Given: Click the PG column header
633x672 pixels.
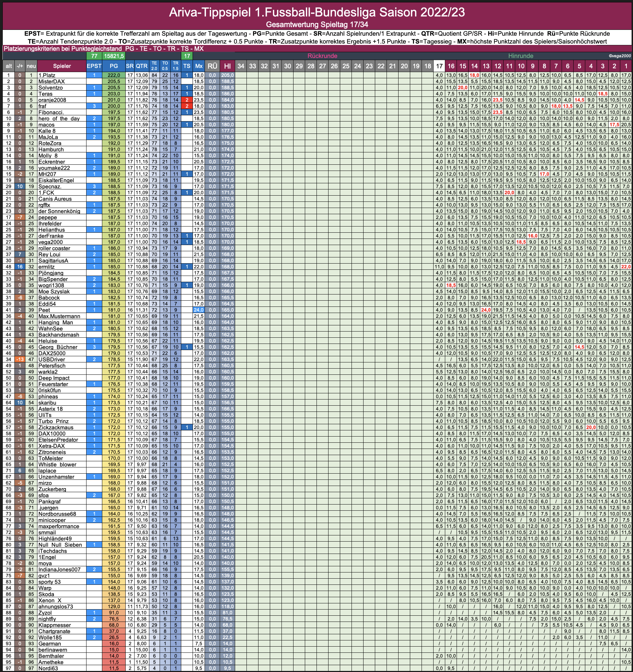Looking at the screenshot, I should tap(114, 66).
